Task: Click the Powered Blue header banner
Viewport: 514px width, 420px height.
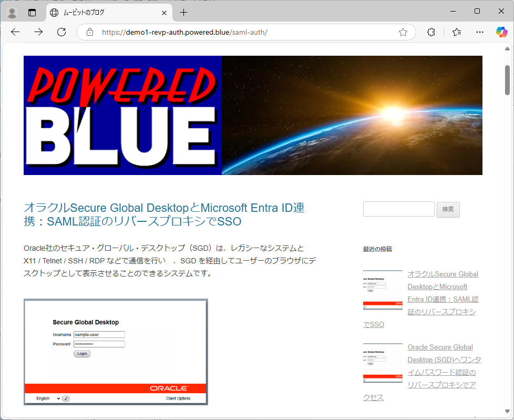Action: pos(253,115)
